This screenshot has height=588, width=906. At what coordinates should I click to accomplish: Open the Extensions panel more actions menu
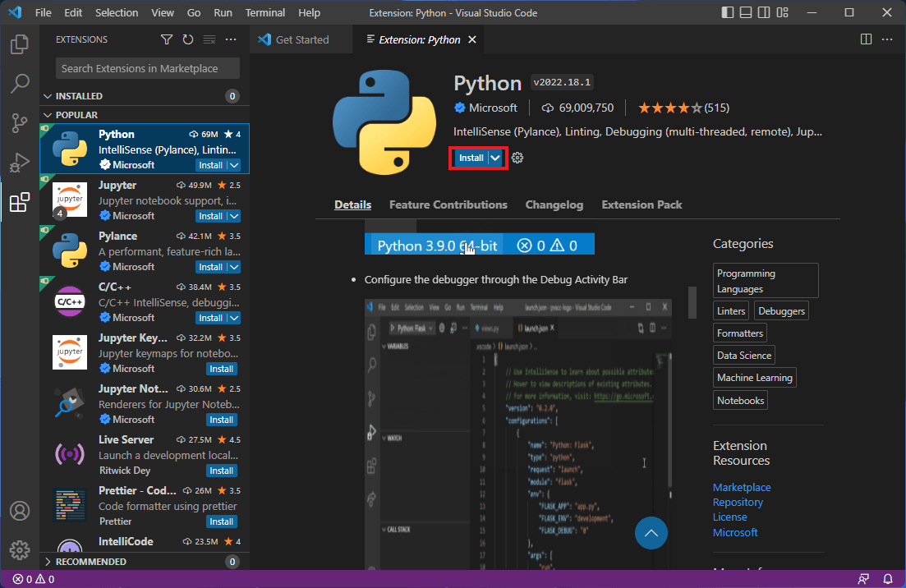[231, 39]
